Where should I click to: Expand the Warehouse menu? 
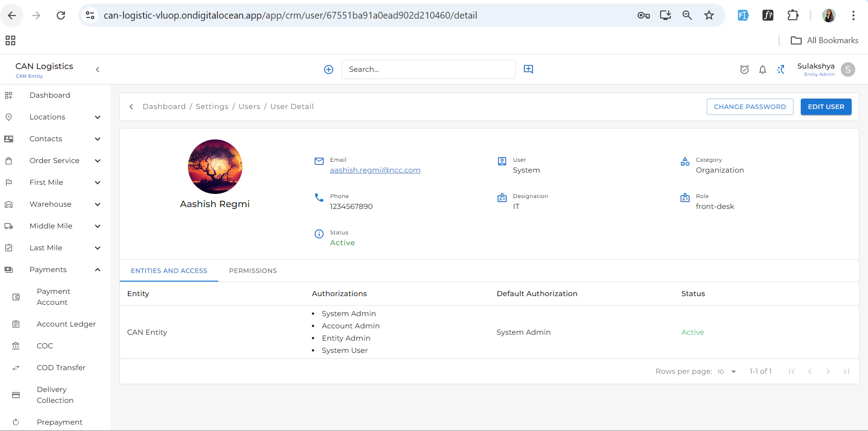[x=98, y=204]
